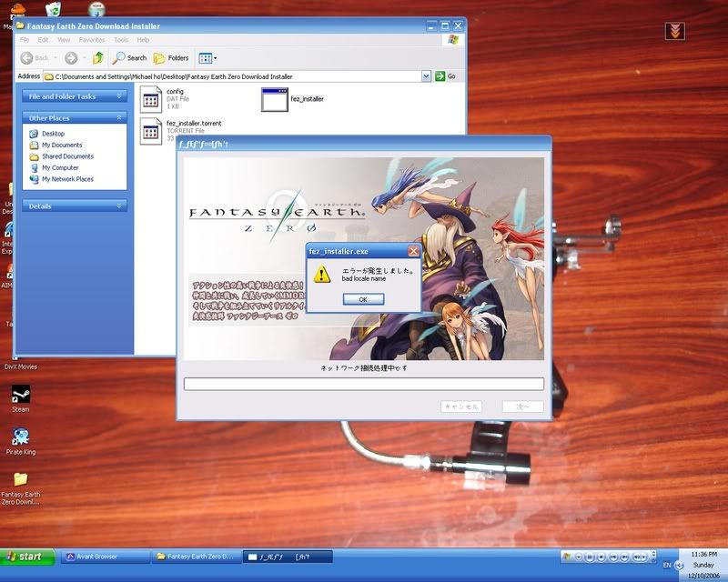Expand the Details panel
Screen dimensions: 728x582
tap(119, 206)
